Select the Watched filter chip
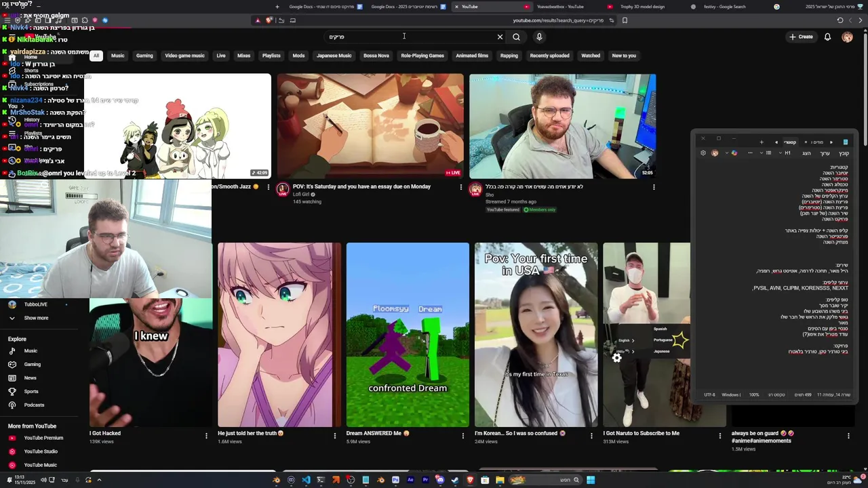 pos(591,56)
